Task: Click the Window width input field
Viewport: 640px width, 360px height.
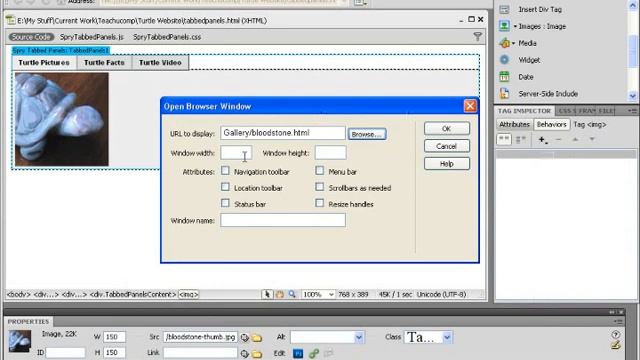Action: [236, 153]
